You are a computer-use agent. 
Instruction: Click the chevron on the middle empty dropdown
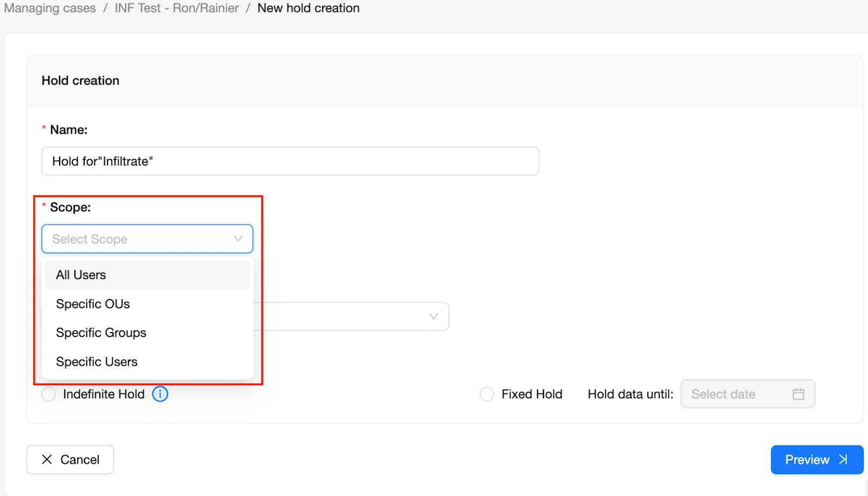tap(432, 316)
